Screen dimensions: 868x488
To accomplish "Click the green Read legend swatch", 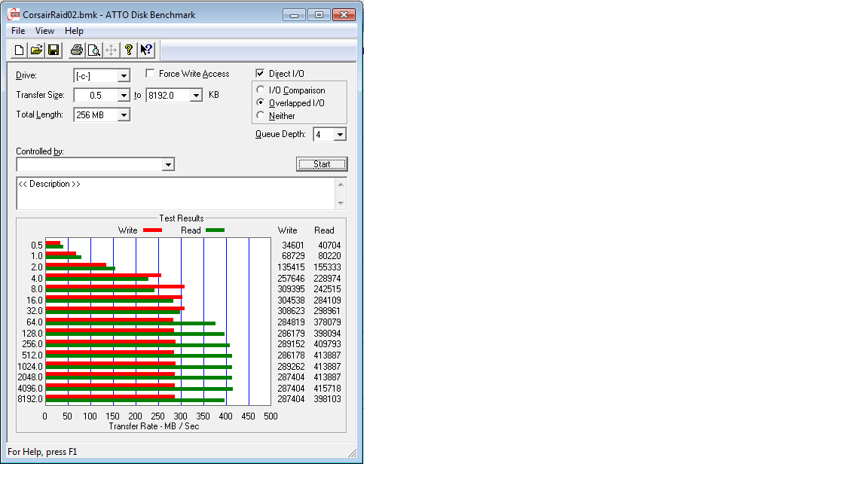I will [x=215, y=230].
